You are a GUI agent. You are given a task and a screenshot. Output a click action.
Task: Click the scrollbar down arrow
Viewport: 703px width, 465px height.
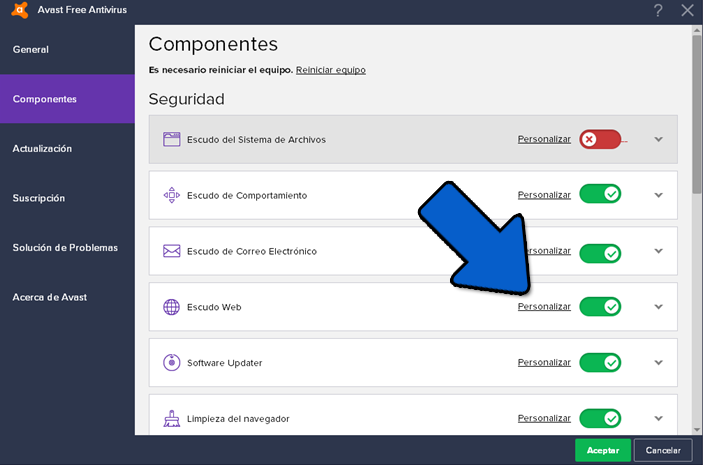697,430
